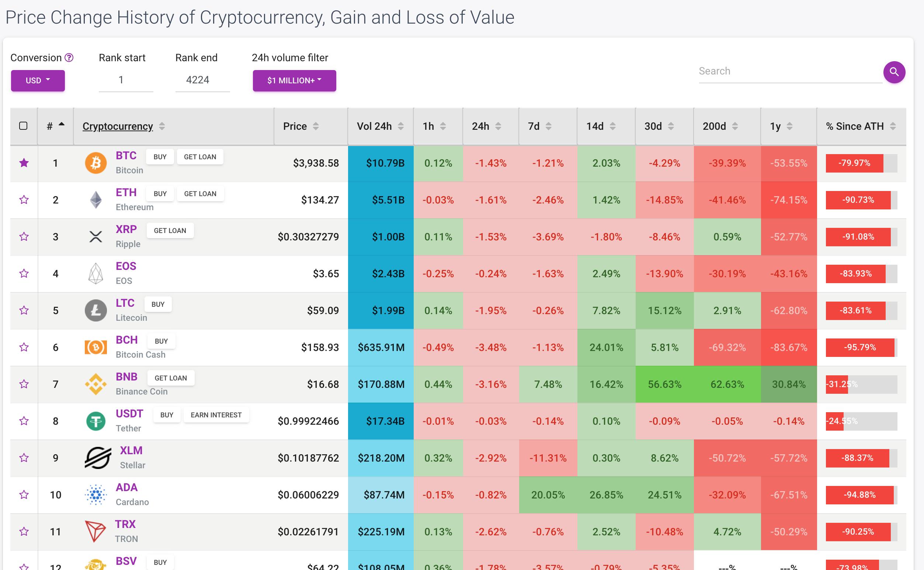Click GET LOAN button for BNB
Viewport: 924px width, 570px height.
click(x=171, y=378)
